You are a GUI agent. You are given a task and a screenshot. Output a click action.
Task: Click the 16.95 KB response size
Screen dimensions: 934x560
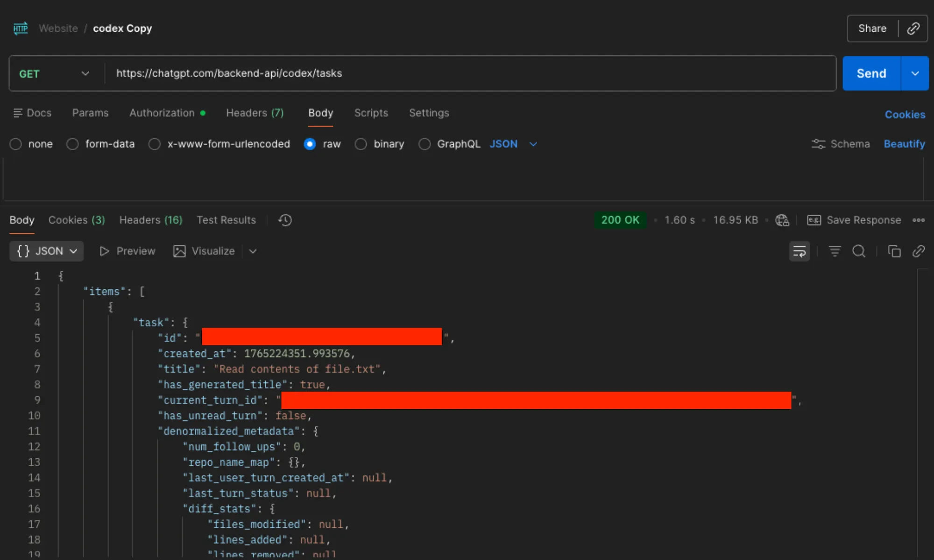[x=735, y=220]
